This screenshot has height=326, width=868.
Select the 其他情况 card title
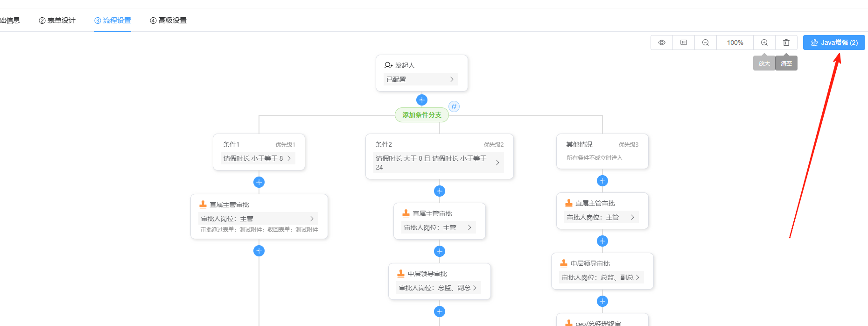pyautogui.click(x=579, y=144)
